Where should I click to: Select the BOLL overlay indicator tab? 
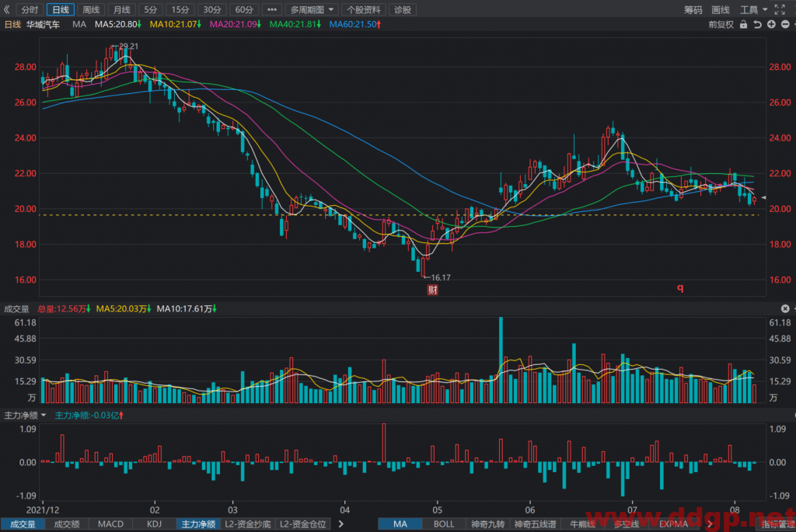[x=444, y=524]
